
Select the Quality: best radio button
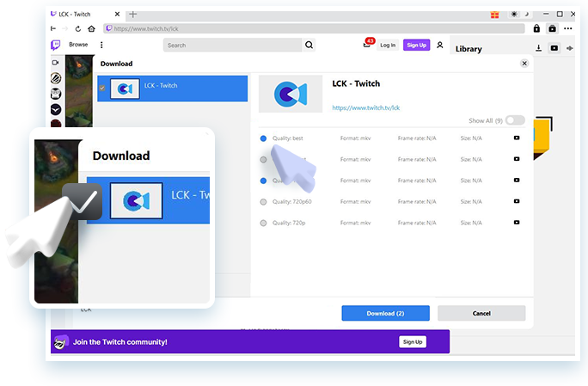pyautogui.click(x=263, y=138)
